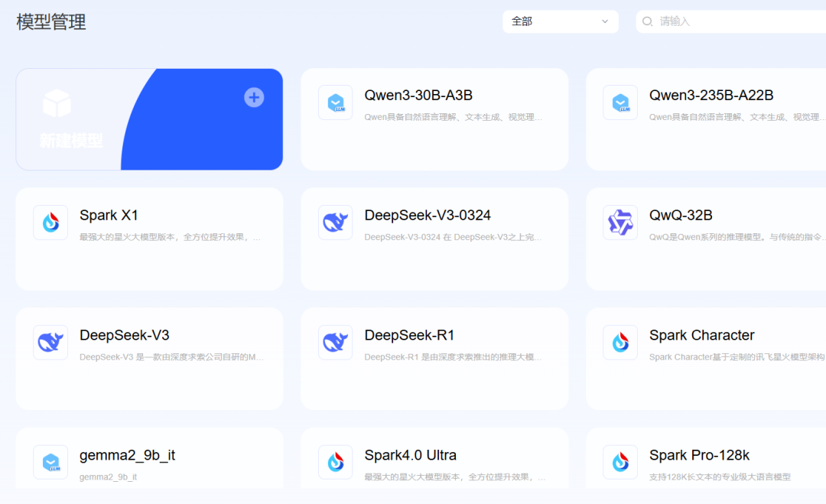Click the Spark4.0 Ultra description text

(455, 477)
